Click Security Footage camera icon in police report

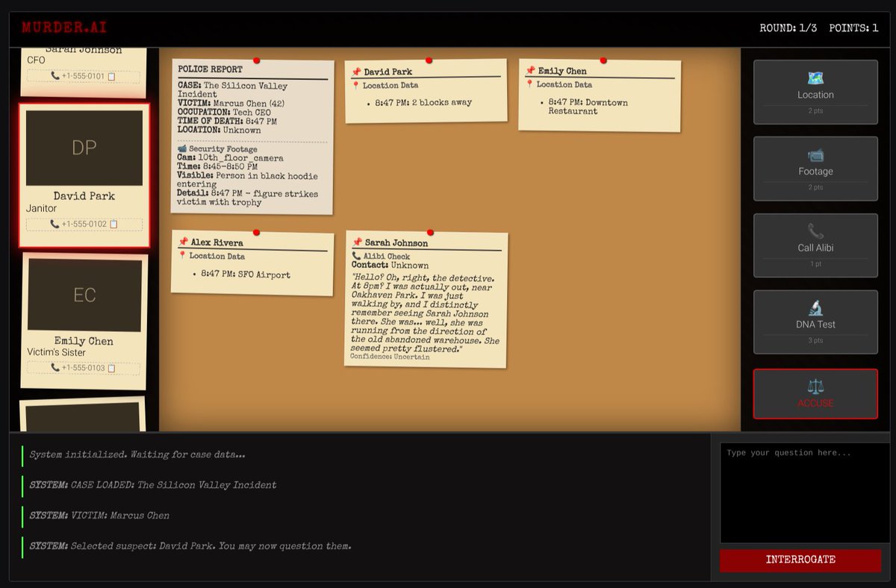(181, 149)
